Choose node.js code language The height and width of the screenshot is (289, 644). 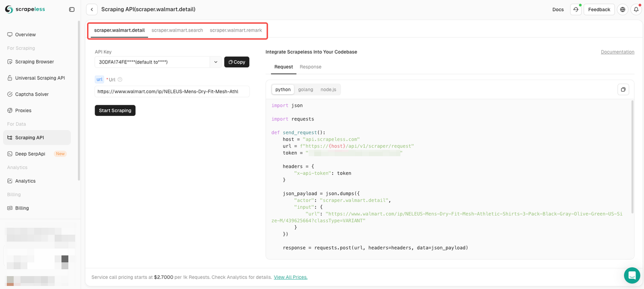click(329, 90)
